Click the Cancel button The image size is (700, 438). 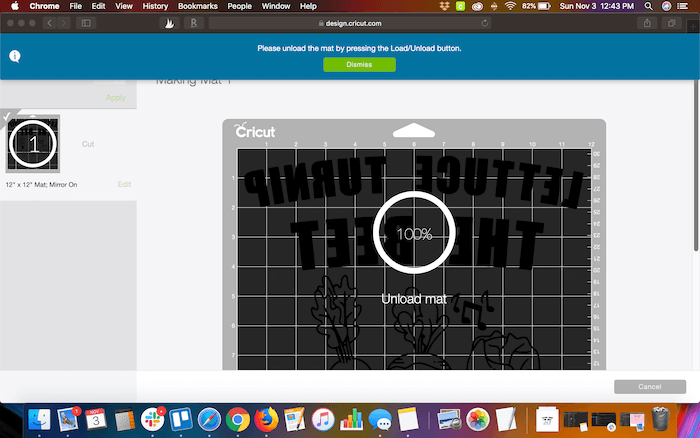pos(650,387)
